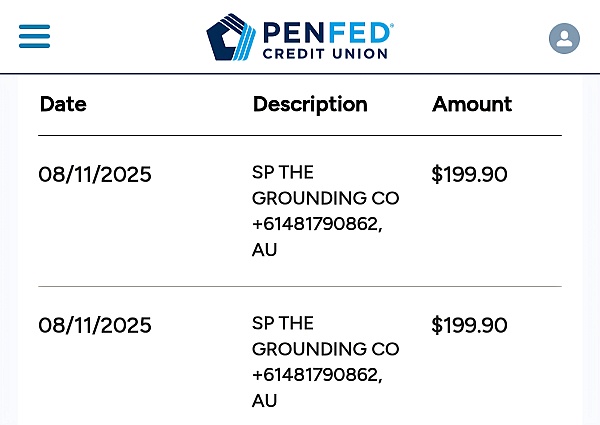Click the AU country code in second transaction
The image size is (600, 425).
click(x=264, y=401)
